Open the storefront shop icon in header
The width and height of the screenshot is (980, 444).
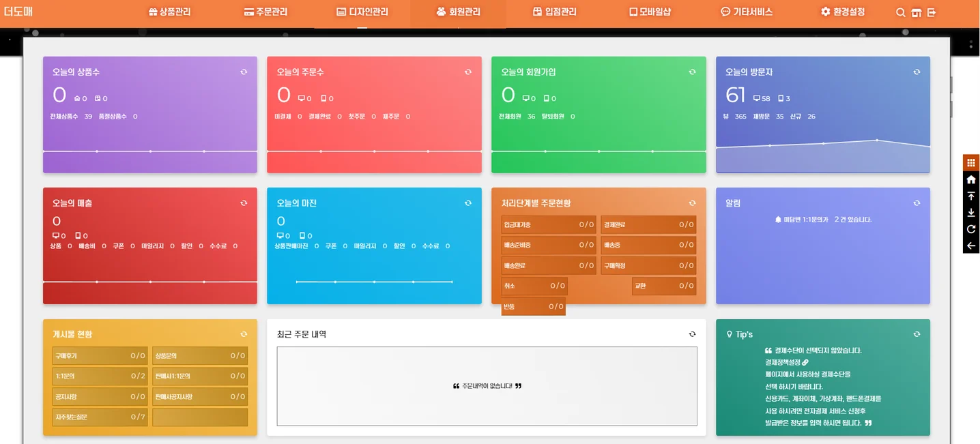917,12
